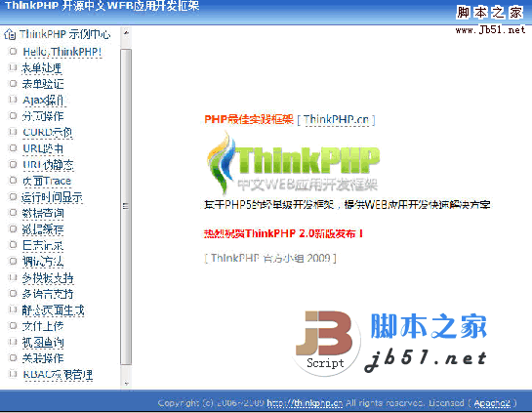
Task: Click the sidebar scrollbar up arrow
Action: click(126, 33)
